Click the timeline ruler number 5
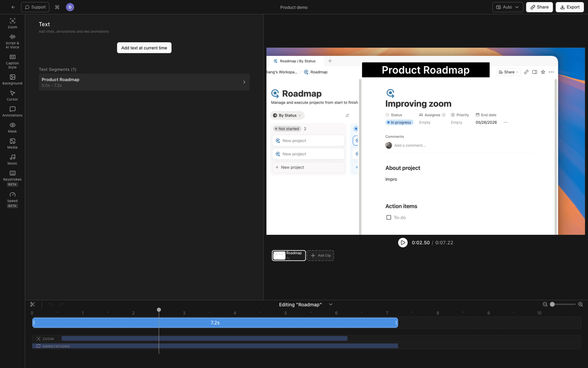This screenshot has width=588, height=368. tap(286, 313)
